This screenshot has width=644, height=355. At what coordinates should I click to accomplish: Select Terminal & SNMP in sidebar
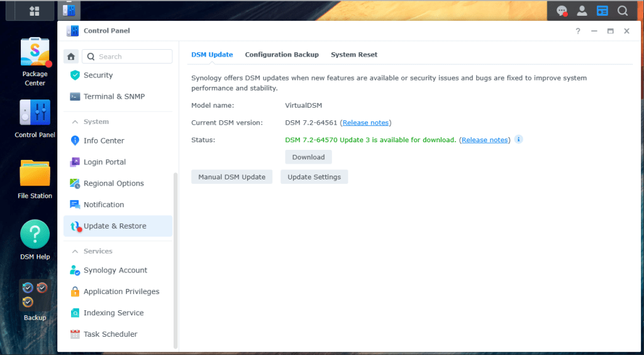118,96
